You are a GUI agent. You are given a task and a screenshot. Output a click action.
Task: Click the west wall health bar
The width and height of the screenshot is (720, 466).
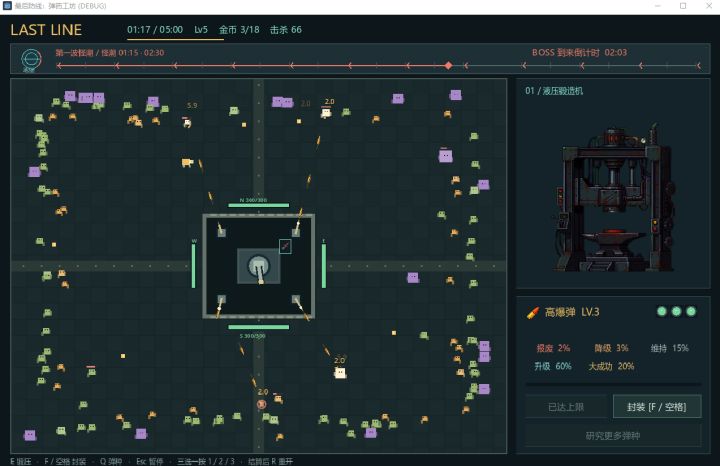coord(193,266)
